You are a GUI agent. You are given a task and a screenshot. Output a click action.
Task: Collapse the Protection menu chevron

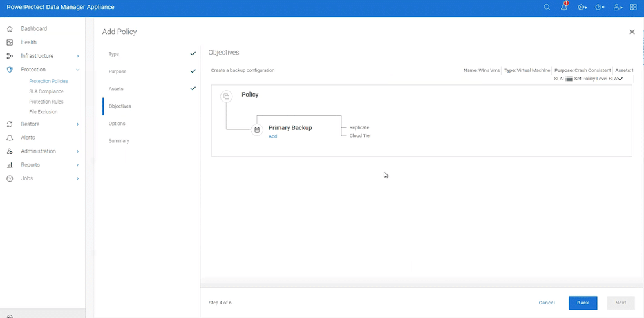(x=78, y=70)
